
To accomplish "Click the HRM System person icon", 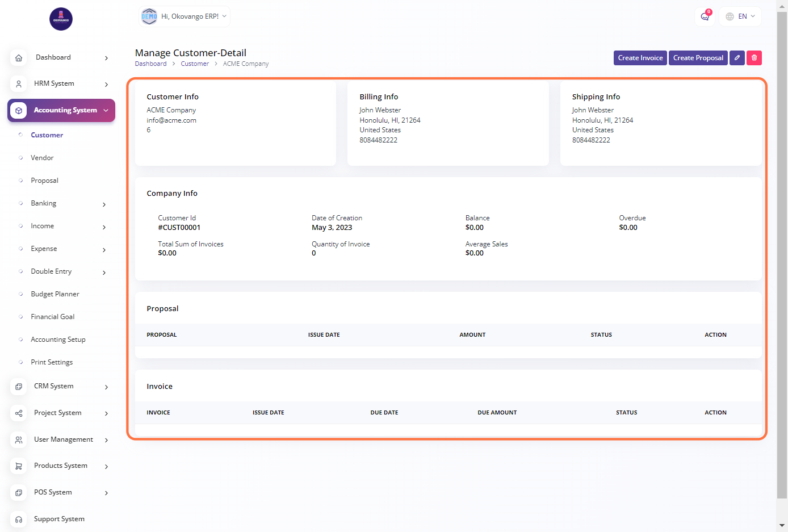I will tap(19, 84).
